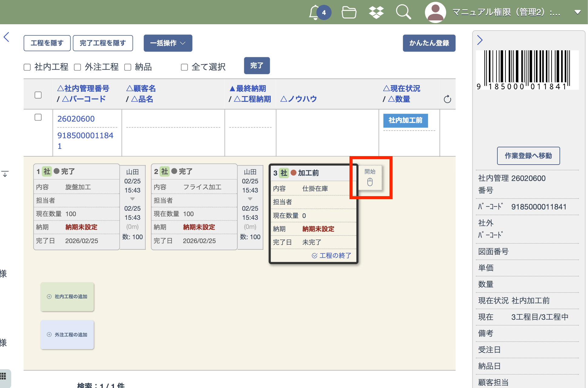Open the Dropbox icon in header
This screenshot has width=588, height=388.
coord(376,12)
